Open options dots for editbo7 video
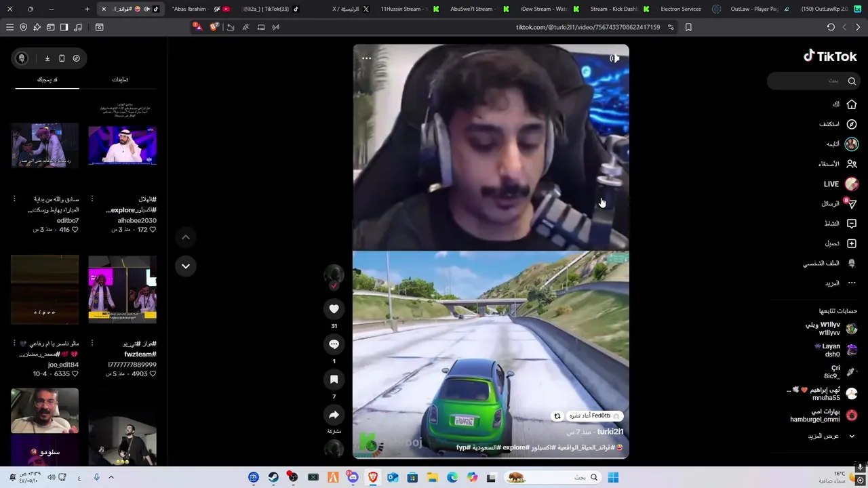Screen dimensions: 868x488 [14, 199]
